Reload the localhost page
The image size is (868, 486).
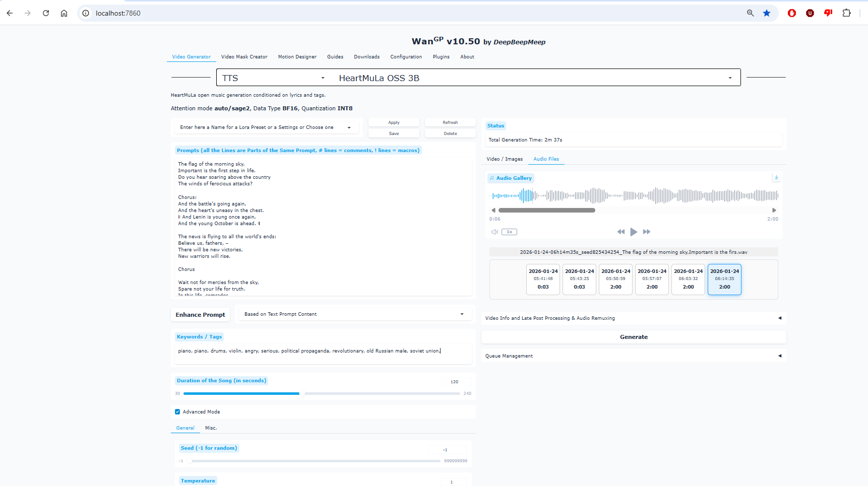46,13
